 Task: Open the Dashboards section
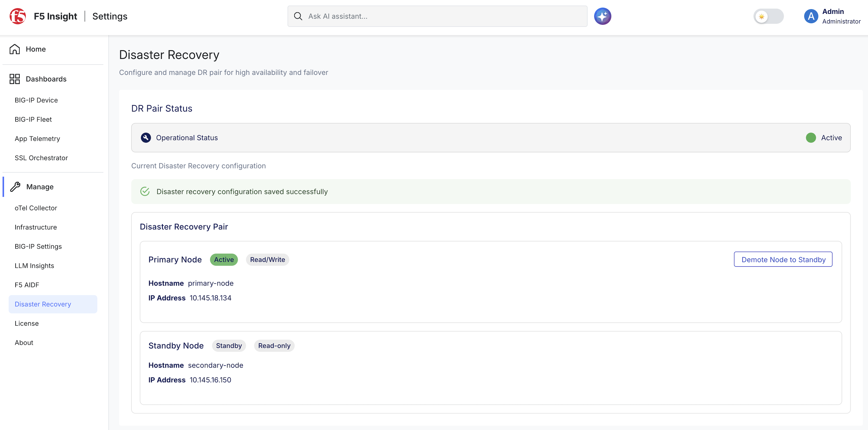coord(46,79)
